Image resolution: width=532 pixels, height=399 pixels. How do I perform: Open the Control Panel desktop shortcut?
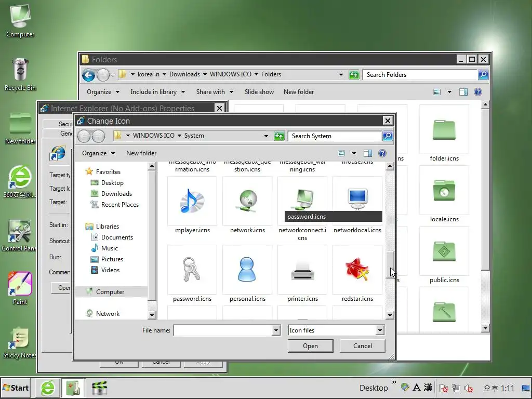coord(19,235)
